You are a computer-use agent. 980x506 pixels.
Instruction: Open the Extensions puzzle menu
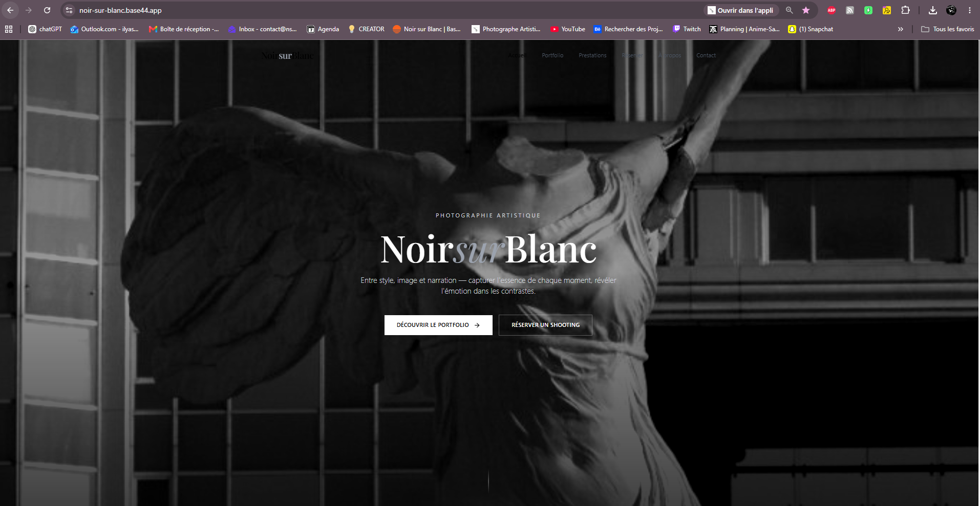pos(905,10)
